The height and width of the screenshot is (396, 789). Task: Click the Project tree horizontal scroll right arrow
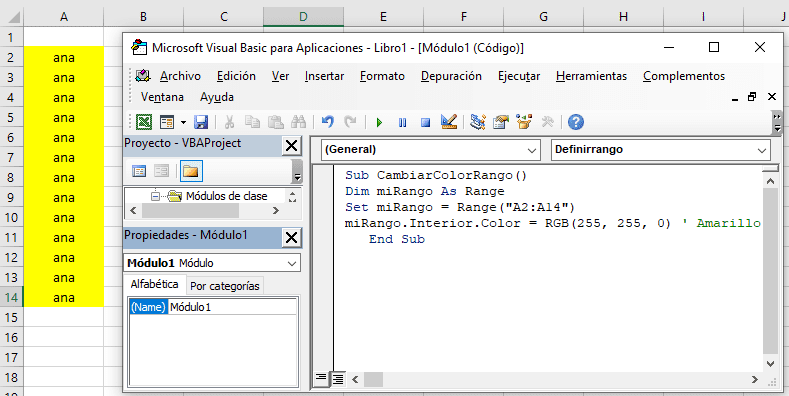point(275,211)
